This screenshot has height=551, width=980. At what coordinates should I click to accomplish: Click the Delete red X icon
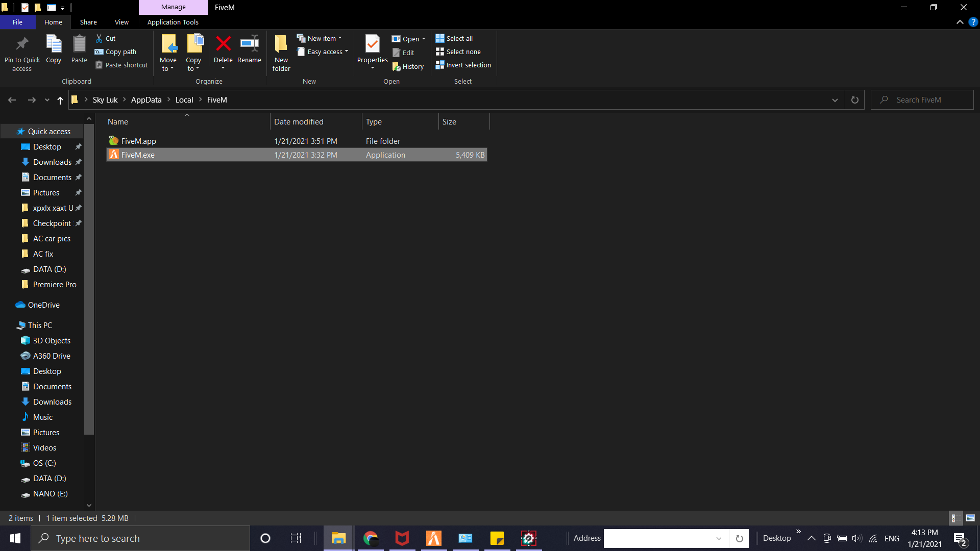(x=223, y=44)
